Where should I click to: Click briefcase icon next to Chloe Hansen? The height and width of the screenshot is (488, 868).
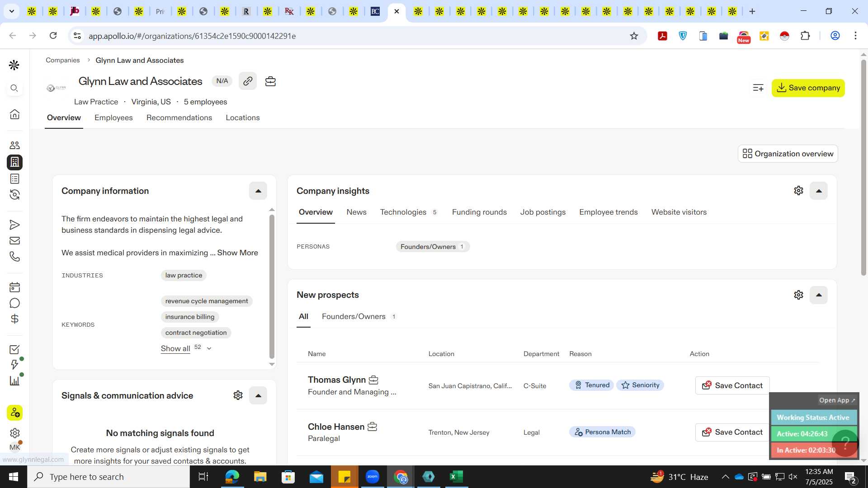click(372, 427)
